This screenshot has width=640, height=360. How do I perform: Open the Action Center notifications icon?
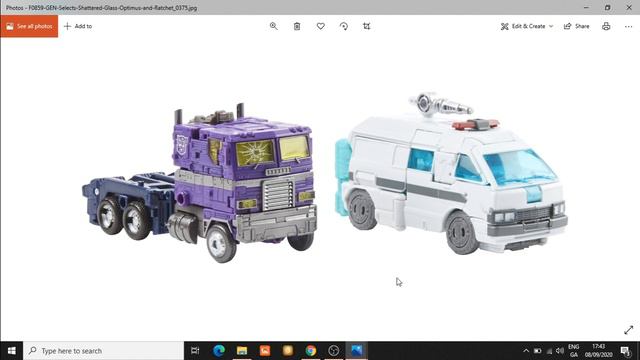[x=626, y=351]
